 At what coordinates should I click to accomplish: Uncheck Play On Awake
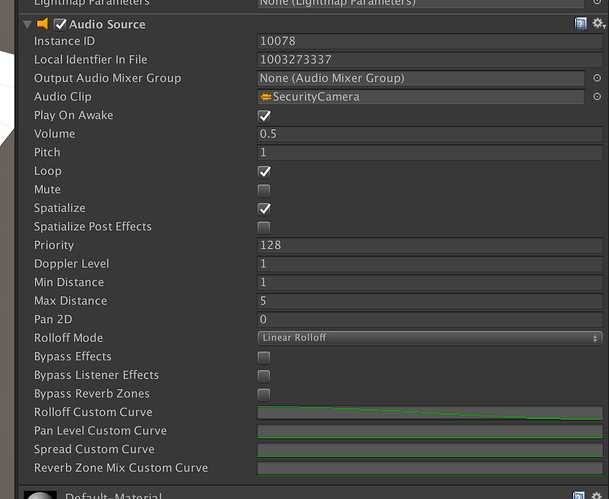click(x=264, y=116)
